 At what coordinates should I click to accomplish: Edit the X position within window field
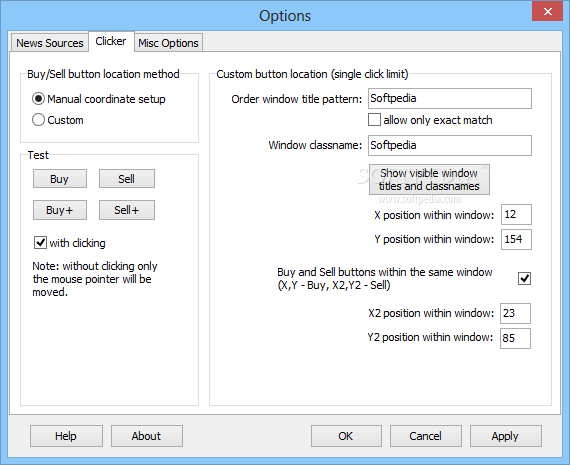point(516,215)
